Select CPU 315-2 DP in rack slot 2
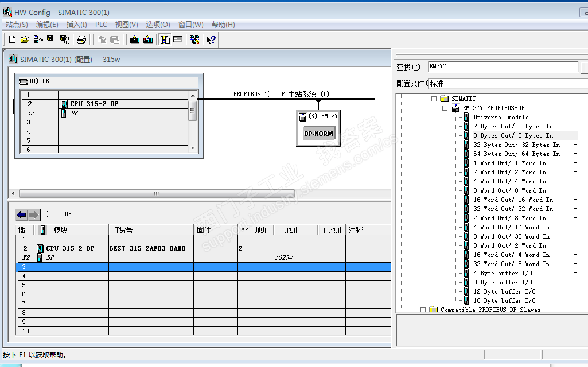Viewport: 588px width, 367px height. [x=94, y=104]
